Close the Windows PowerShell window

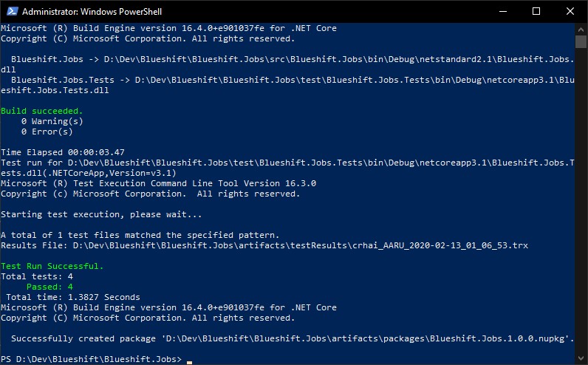570,12
